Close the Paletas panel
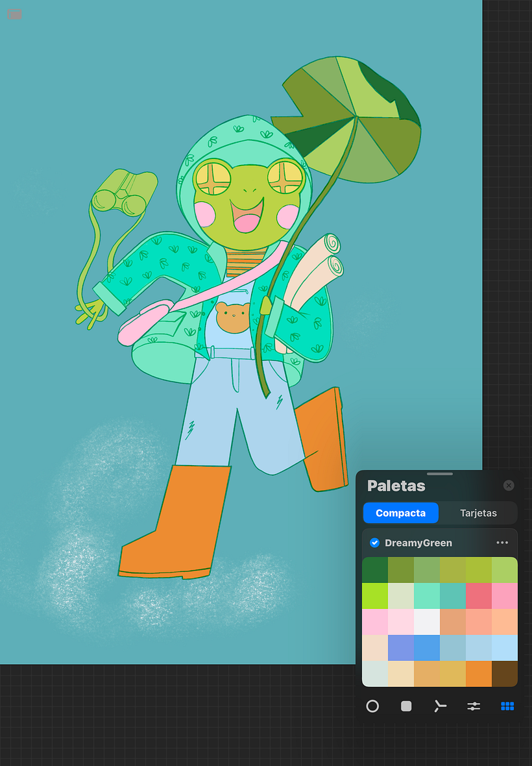This screenshot has height=766, width=532. click(x=509, y=486)
